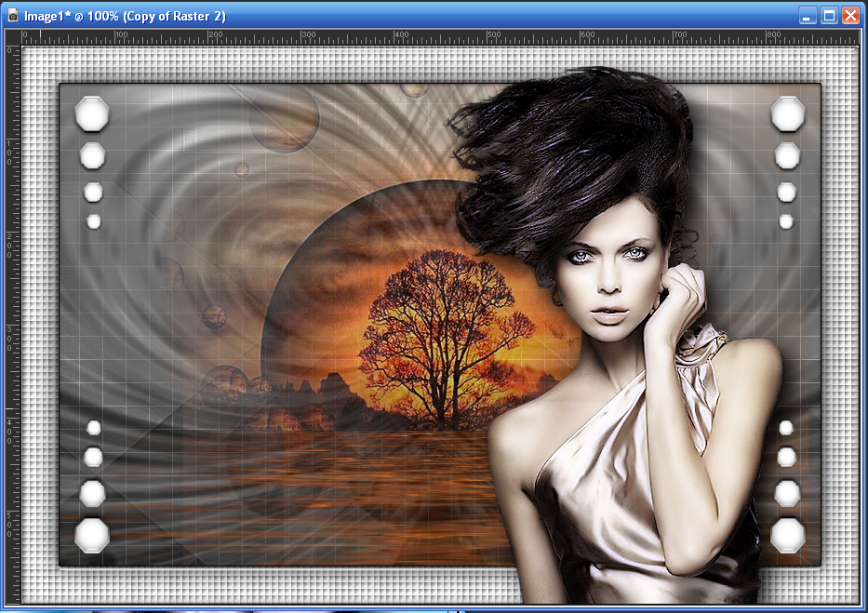Click the smallest white dot in upper-right column
The width and height of the screenshot is (868, 613).
(786, 221)
